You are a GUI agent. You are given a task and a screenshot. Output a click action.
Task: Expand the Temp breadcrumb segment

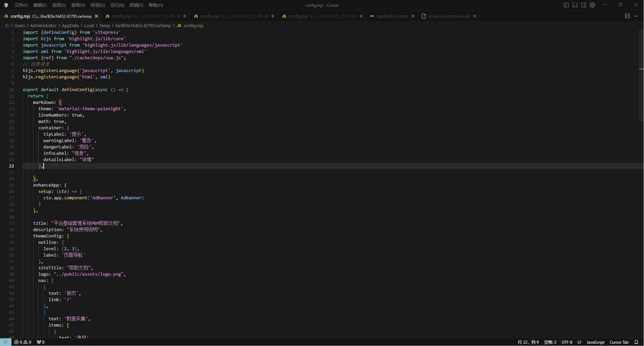point(104,26)
